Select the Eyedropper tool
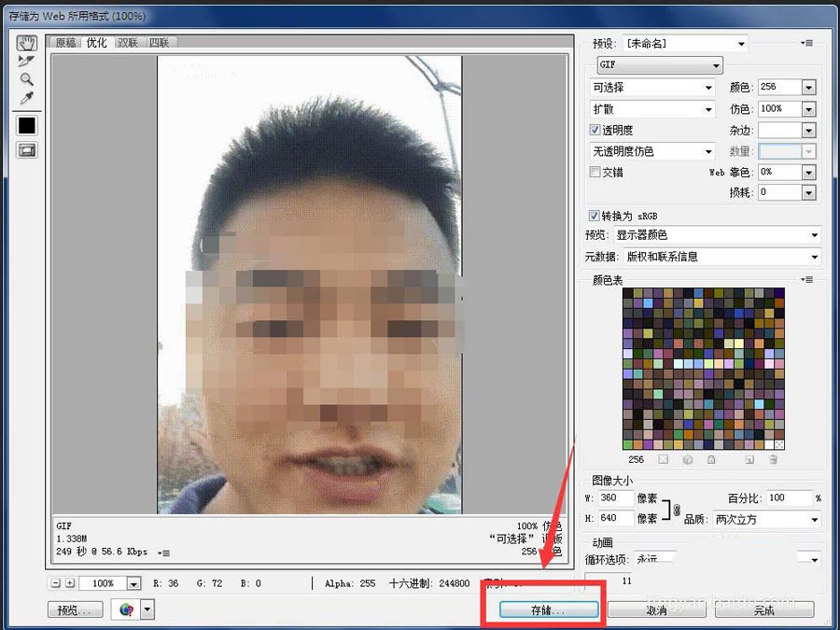The image size is (840, 630). click(x=26, y=98)
